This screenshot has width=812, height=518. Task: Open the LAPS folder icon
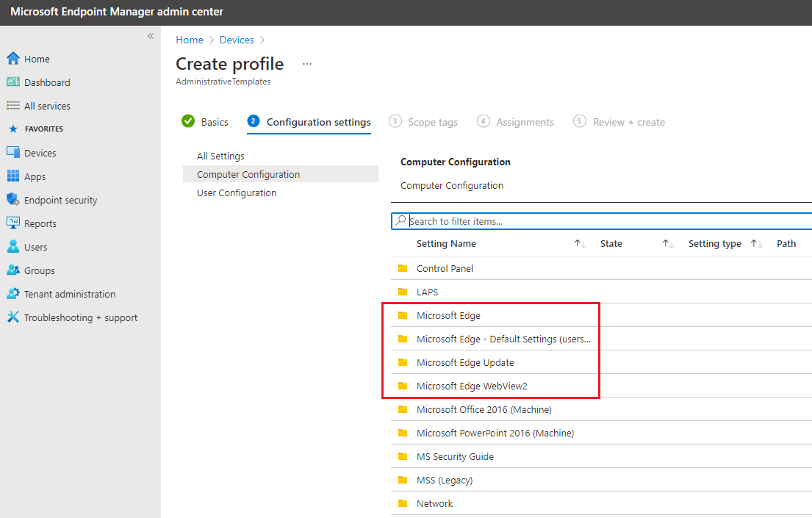[x=403, y=292]
